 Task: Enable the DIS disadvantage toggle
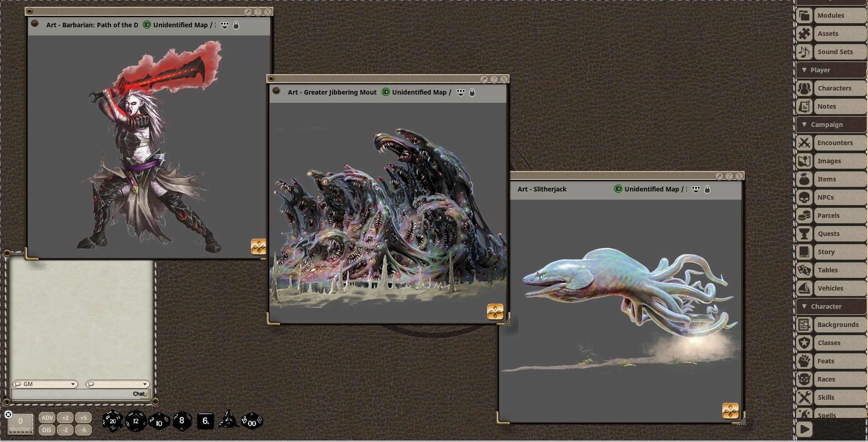47,429
